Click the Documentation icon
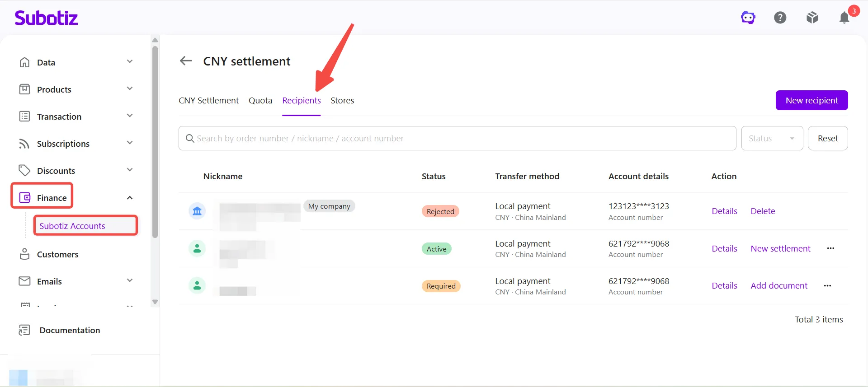 [x=24, y=330]
